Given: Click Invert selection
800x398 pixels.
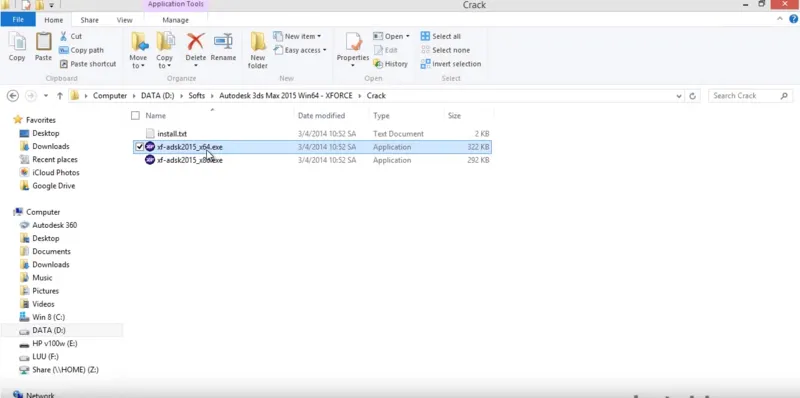Looking at the screenshot, I should point(451,64).
